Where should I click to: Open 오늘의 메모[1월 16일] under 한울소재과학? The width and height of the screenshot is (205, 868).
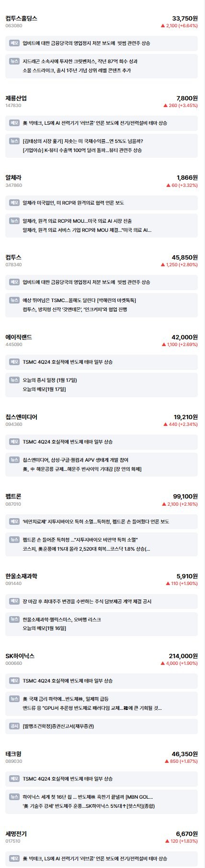tap(44, 628)
